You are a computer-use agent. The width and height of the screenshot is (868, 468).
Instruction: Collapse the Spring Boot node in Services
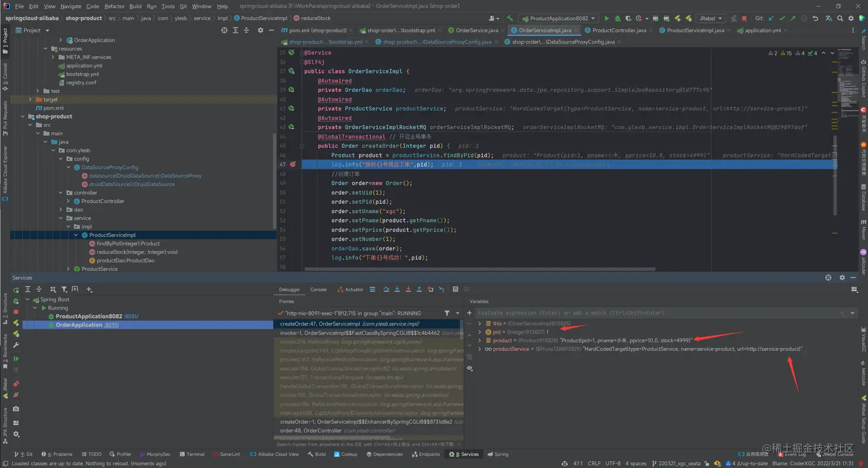click(x=27, y=299)
